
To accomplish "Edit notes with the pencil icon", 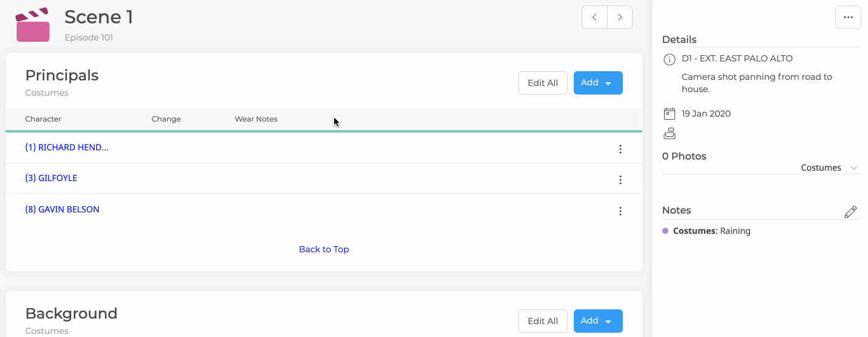I will [x=851, y=212].
